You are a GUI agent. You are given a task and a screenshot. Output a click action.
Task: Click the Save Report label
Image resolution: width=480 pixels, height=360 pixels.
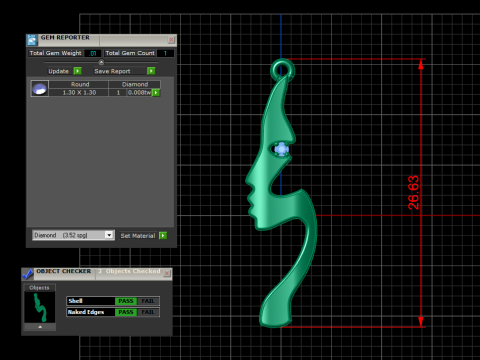pyautogui.click(x=112, y=71)
